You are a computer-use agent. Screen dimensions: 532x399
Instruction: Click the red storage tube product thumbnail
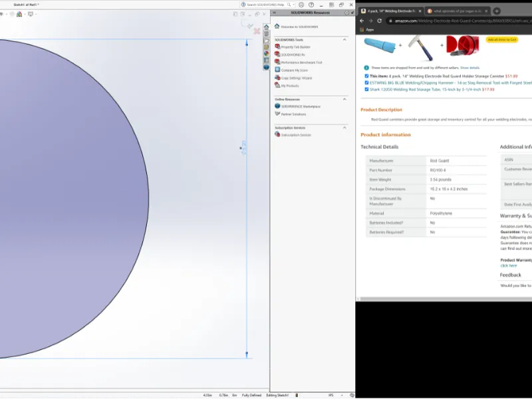[x=463, y=45]
